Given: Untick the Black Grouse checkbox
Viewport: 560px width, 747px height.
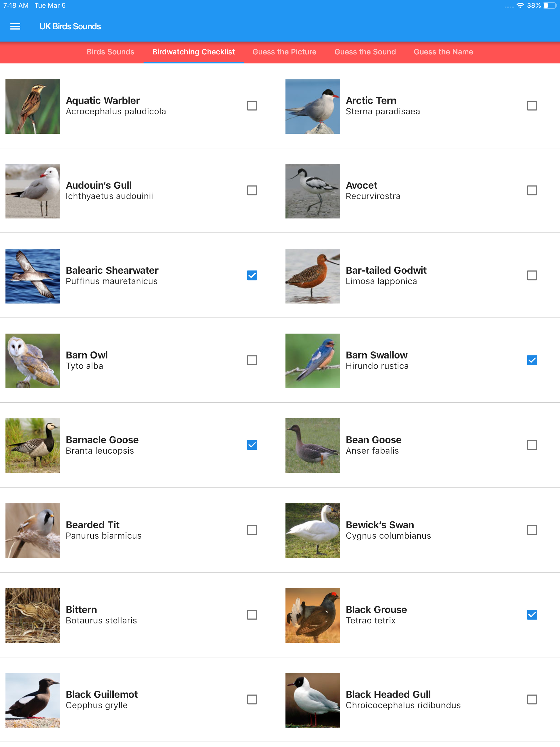Looking at the screenshot, I should [532, 615].
